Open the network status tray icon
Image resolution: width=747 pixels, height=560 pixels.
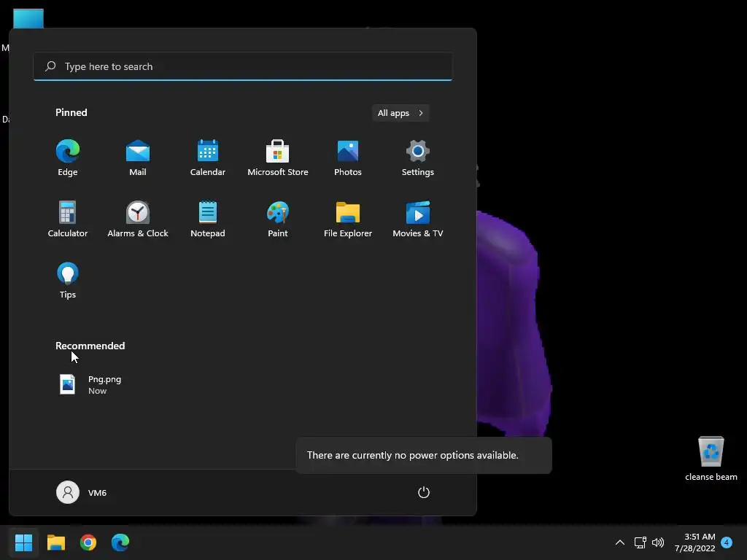click(x=640, y=542)
